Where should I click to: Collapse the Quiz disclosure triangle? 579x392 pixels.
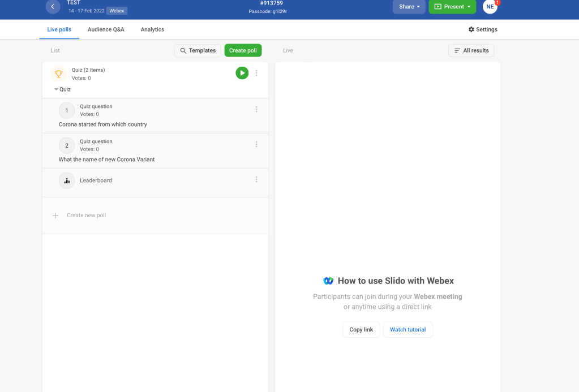click(x=56, y=89)
